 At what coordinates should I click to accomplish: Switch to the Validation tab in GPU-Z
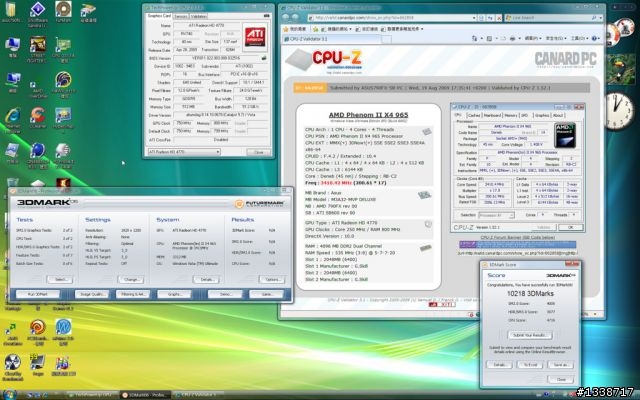coord(199,16)
